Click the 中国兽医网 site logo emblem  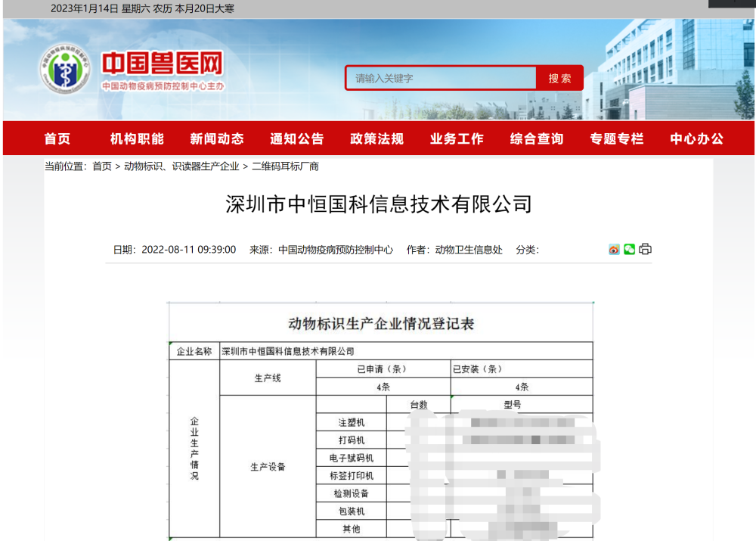click(x=64, y=70)
